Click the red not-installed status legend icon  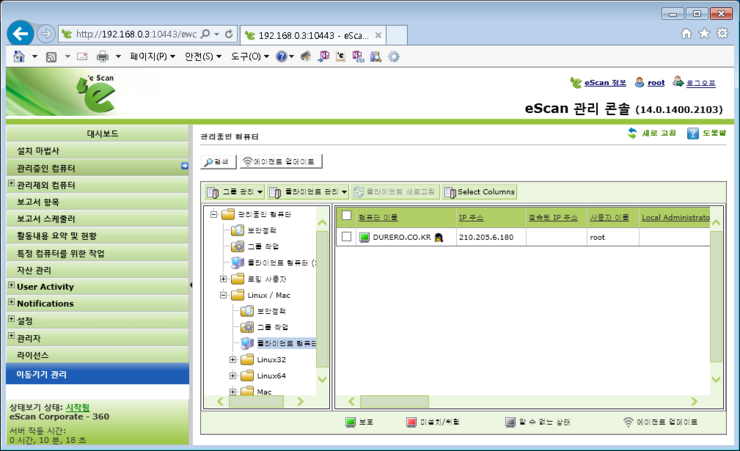pyautogui.click(x=411, y=422)
